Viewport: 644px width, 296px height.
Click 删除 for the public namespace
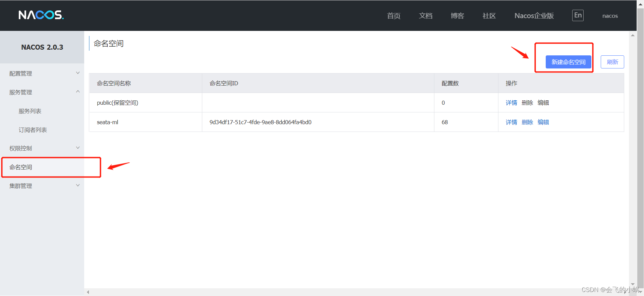527,103
